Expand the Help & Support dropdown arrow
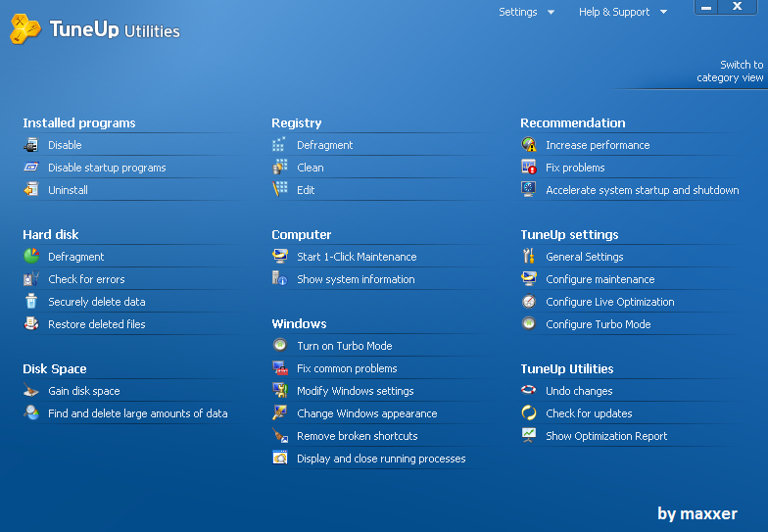The height and width of the screenshot is (532, 768). click(664, 12)
